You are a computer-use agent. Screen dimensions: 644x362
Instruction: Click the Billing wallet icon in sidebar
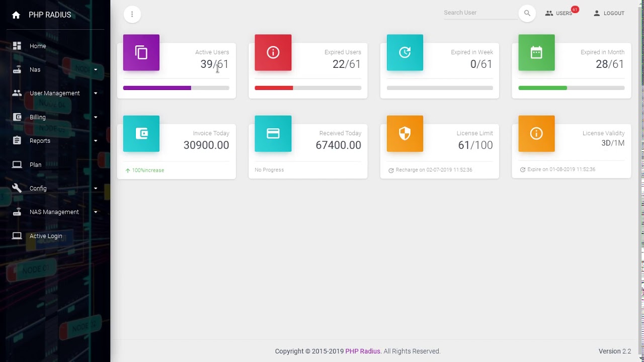coord(17,117)
